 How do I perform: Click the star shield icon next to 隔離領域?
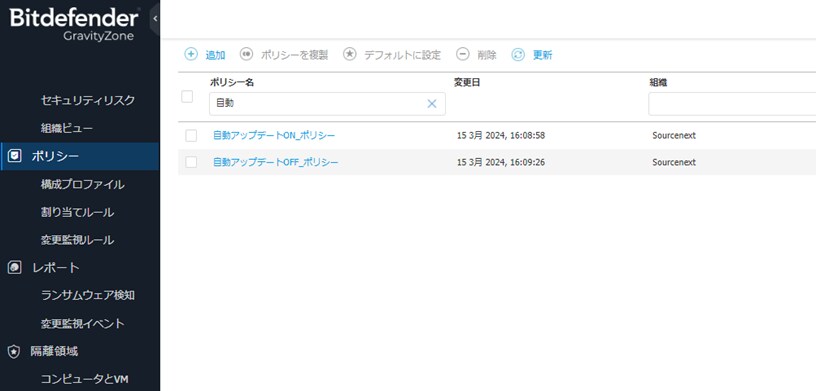[x=15, y=352]
